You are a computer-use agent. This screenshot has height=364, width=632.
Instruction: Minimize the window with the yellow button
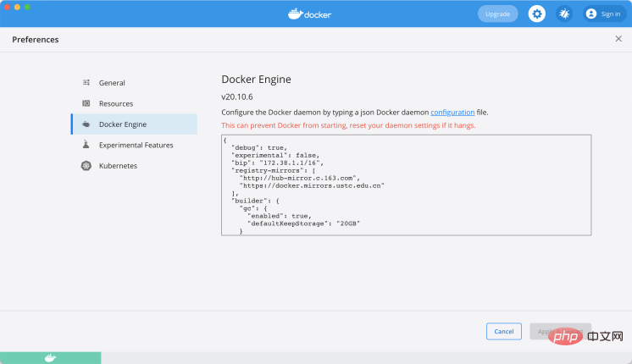[x=17, y=7]
